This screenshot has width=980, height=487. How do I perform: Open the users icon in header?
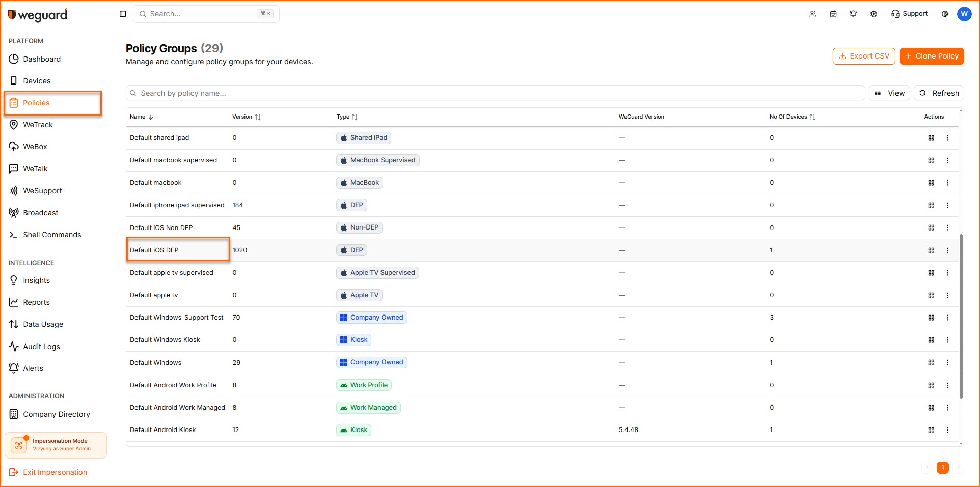pos(813,14)
